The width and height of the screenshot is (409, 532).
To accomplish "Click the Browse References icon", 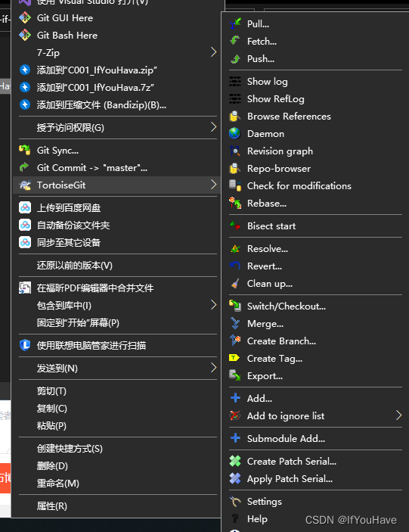I will [x=235, y=116].
